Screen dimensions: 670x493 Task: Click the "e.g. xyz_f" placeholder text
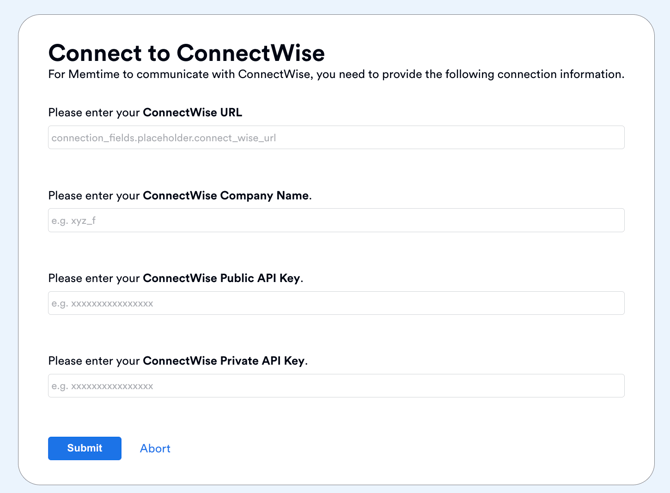[74, 221]
